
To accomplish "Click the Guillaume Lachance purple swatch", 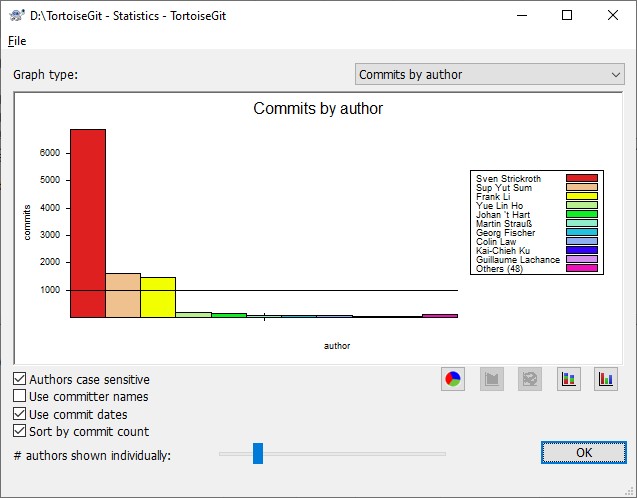I will click(x=582, y=259).
